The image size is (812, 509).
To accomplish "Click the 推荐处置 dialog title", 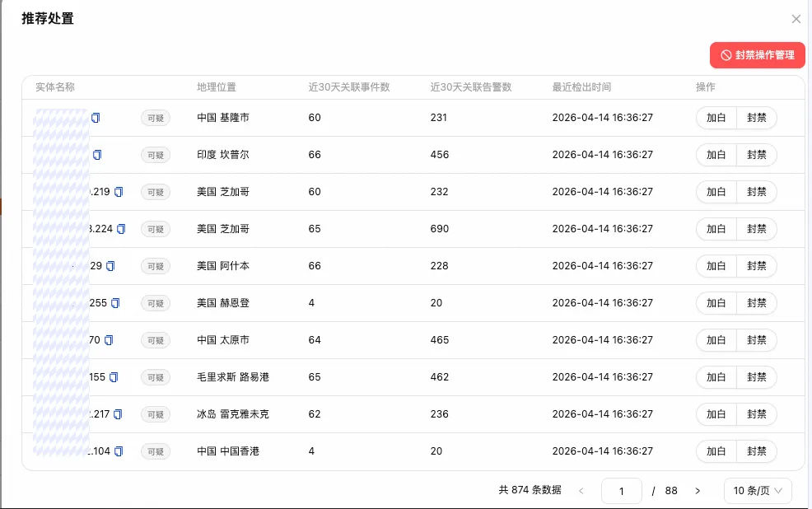I will click(48, 19).
